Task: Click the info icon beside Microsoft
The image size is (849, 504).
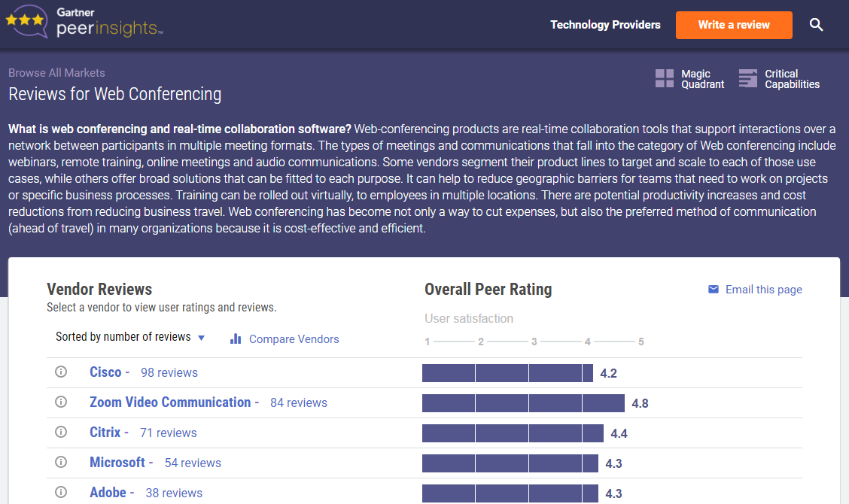Action: [62, 463]
